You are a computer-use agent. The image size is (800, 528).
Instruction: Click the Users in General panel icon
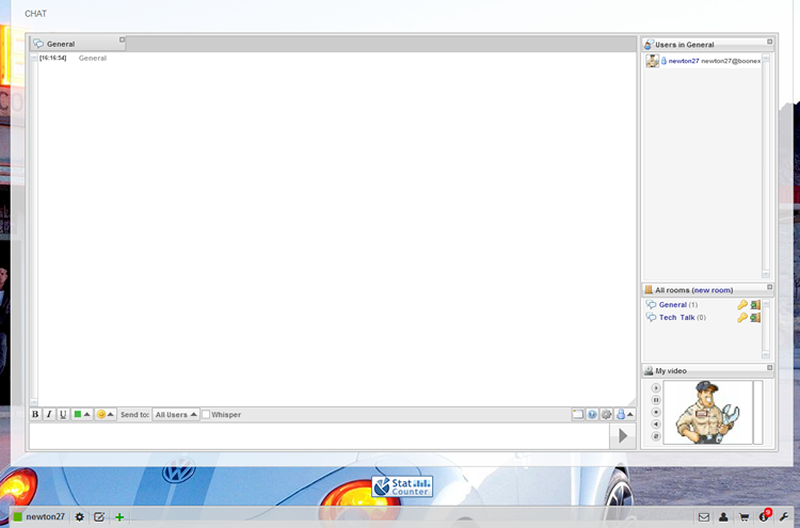tap(648, 44)
